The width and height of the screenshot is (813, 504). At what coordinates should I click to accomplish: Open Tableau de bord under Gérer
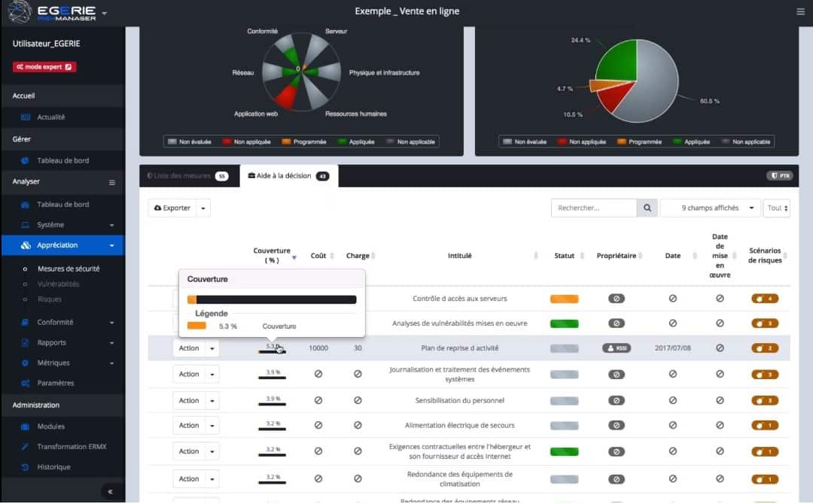62,160
